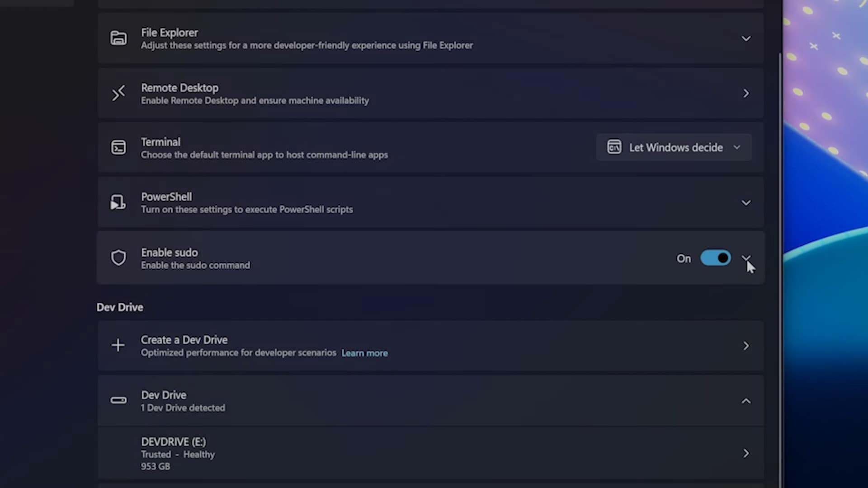Open Create a Dev Drive page arrow
868x488 pixels.
click(746, 346)
